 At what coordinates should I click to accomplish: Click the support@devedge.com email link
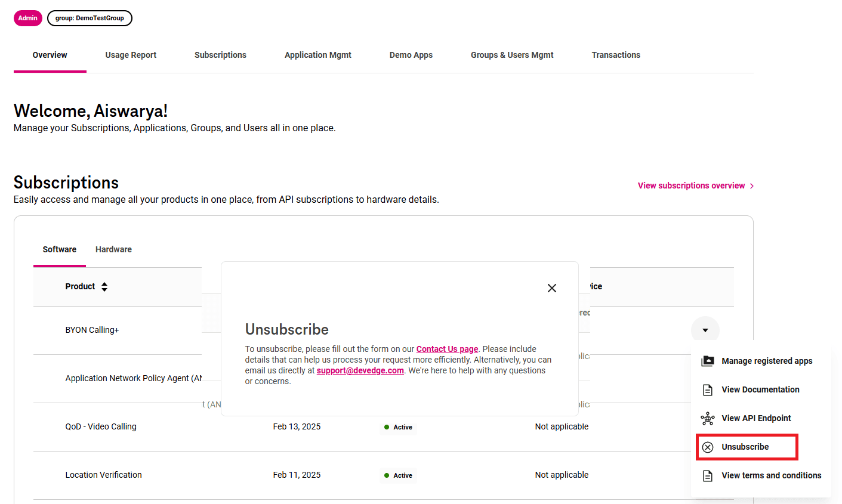click(x=360, y=370)
